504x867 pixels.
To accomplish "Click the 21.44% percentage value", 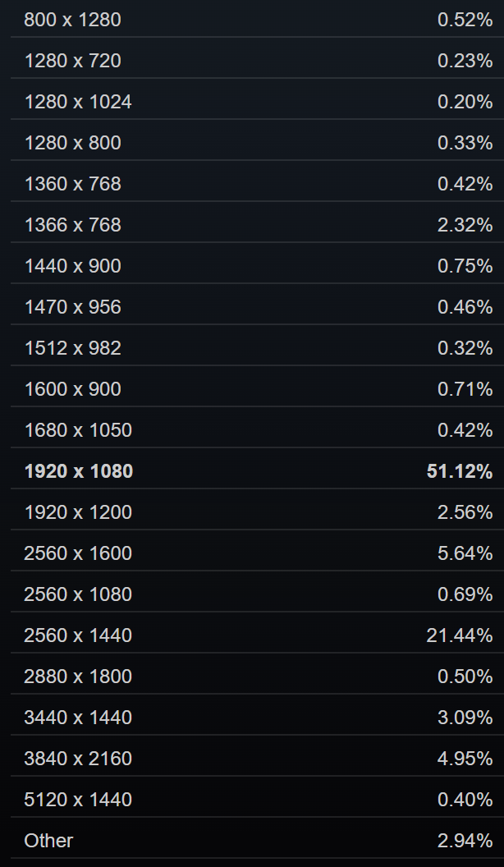I will click(459, 635).
